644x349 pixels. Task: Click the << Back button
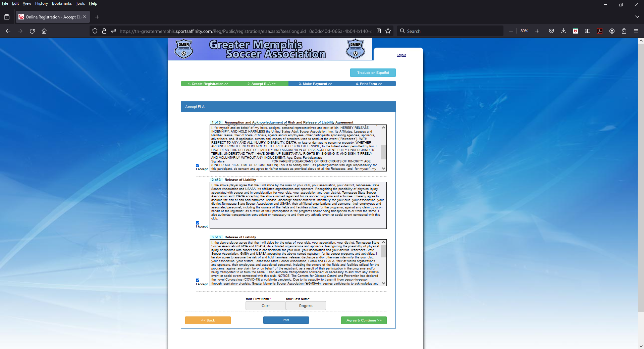point(208,320)
